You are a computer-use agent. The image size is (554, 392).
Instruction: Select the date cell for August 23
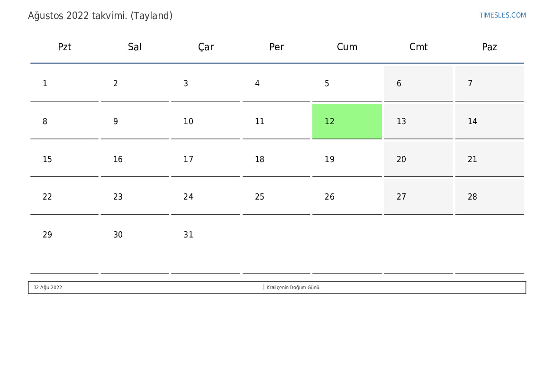(x=135, y=197)
